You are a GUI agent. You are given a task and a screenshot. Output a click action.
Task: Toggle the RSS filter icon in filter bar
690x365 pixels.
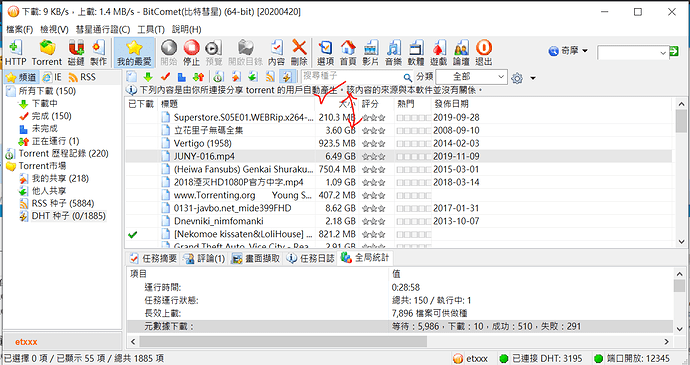[x=270, y=77]
